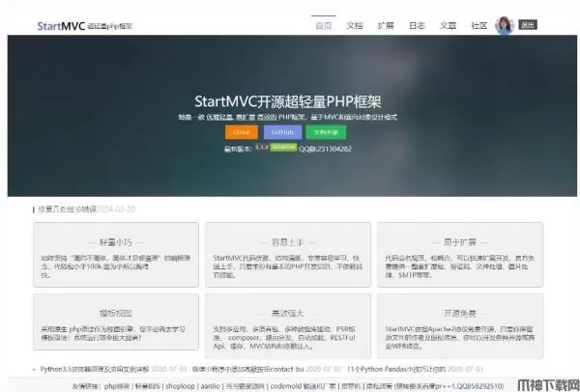
Task: Open the 11个Python Pandas article link
Action: click(x=396, y=369)
